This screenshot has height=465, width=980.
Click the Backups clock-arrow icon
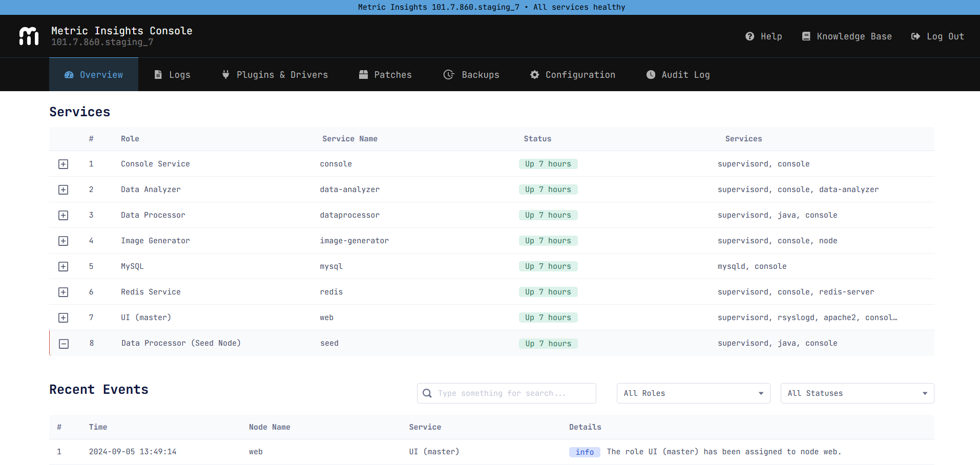[448, 75]
